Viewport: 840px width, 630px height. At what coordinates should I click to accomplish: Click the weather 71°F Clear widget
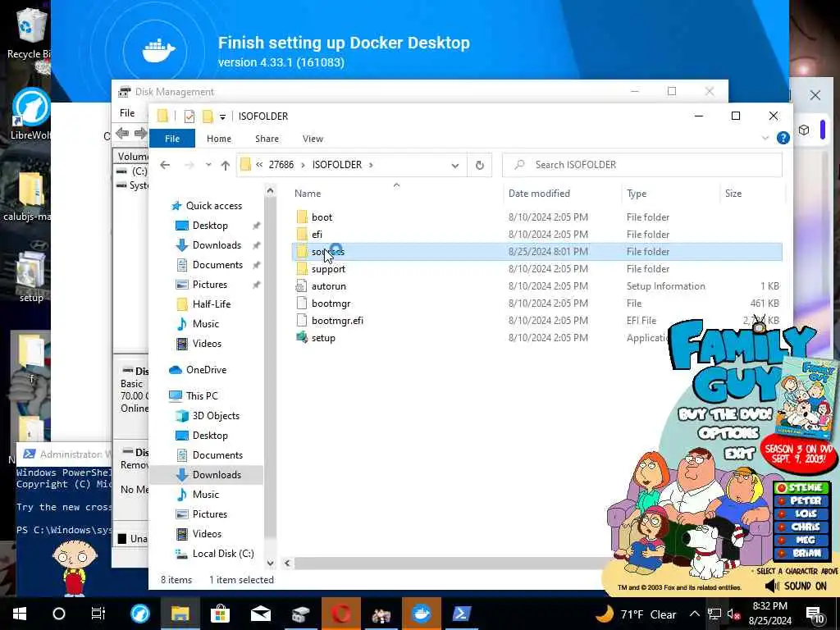637,614
